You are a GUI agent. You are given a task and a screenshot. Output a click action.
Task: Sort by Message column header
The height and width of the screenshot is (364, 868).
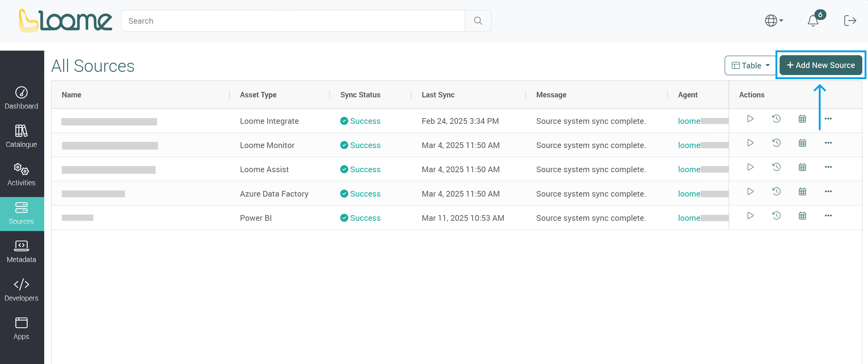coord(551,95)
